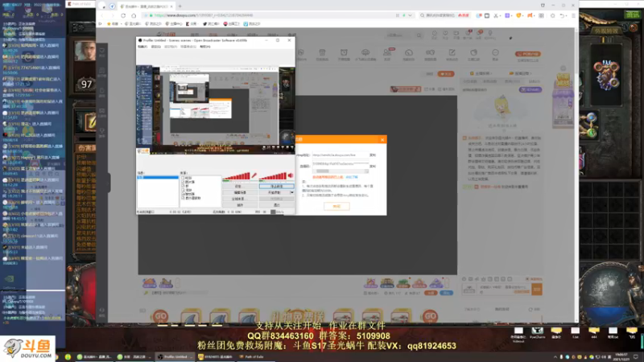
Task: Open a new browser tab
Action: [x=180, y=6]
